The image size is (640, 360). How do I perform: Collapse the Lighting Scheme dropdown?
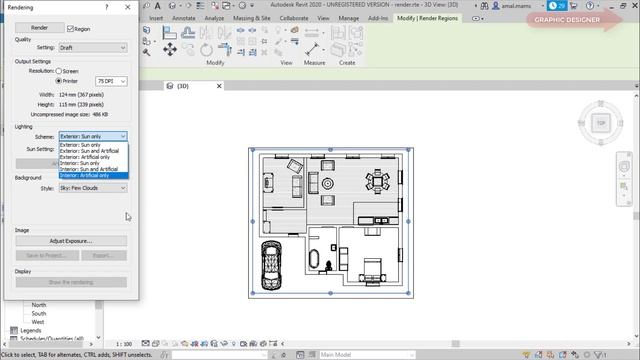(x=93, y=136)
